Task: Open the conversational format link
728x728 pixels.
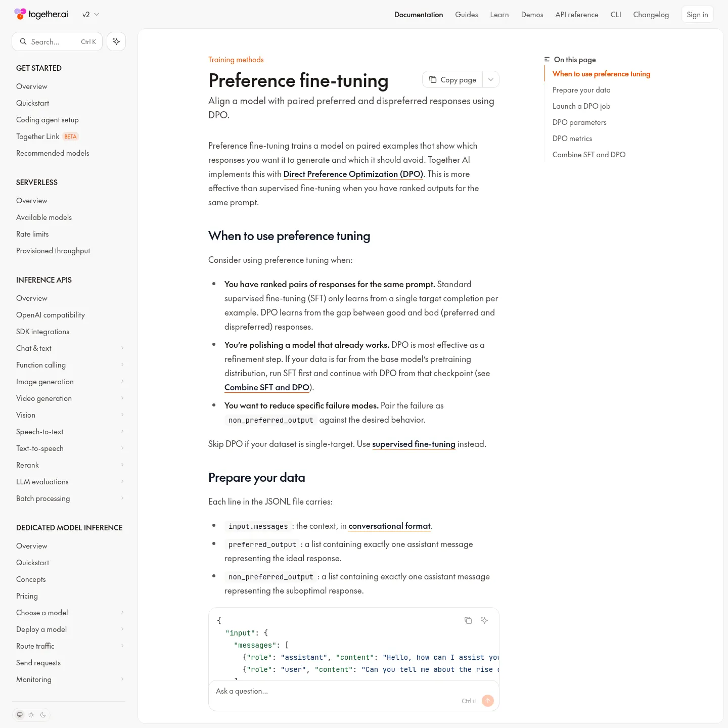Action: (389, 526)
